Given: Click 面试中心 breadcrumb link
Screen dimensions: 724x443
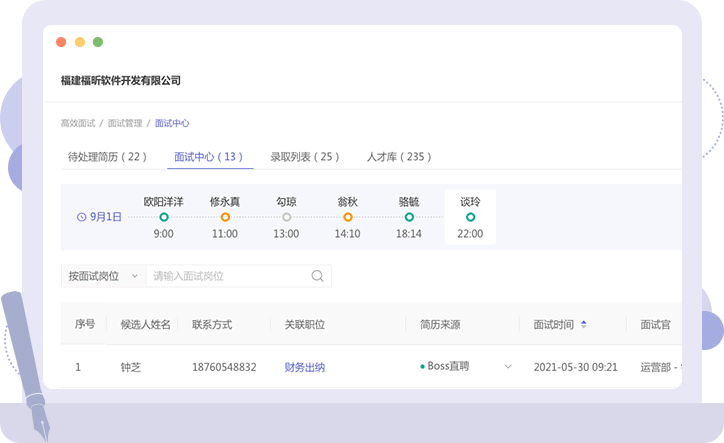Looking at the screenshot, I should (172, 123).
